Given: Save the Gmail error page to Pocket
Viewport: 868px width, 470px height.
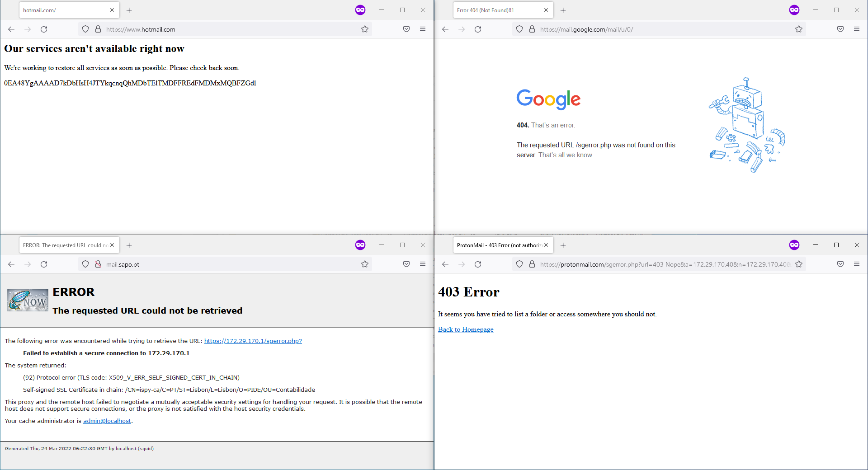Looking at the screenshot, I should tap(840, 29).
